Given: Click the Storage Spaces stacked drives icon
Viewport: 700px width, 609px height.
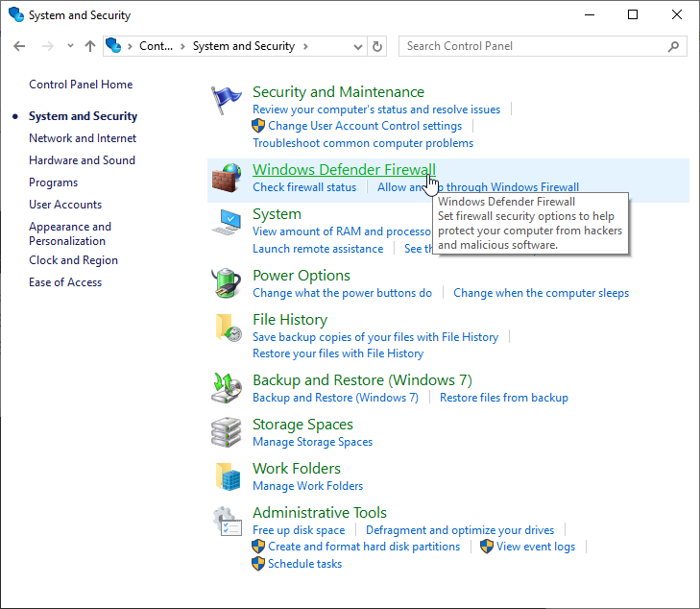Looking at the screenshot, I should click(227, 431).
